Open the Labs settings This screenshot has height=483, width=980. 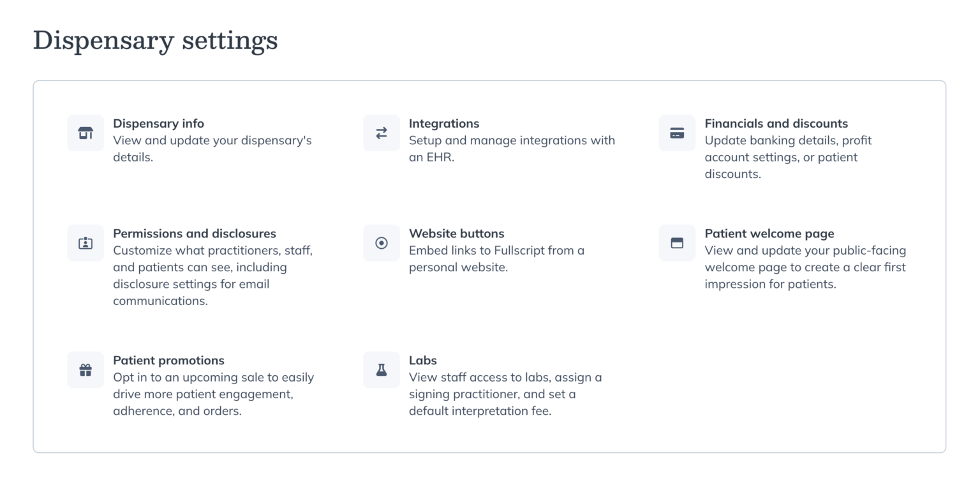[422, 360]
